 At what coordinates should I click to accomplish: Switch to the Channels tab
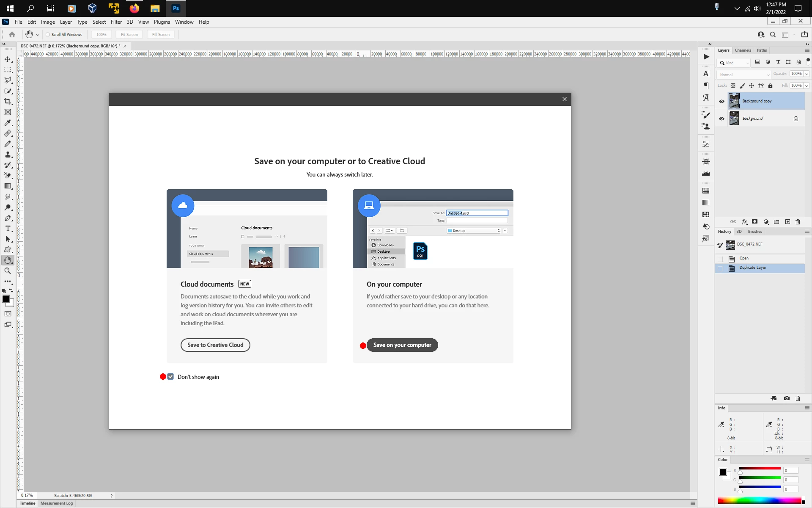(x=743, y=50)
